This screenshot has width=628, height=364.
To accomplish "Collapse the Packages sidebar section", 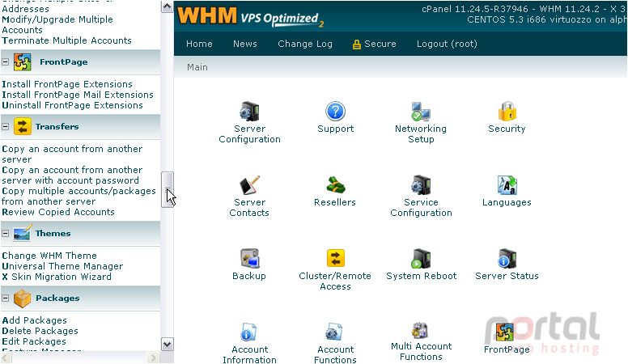I will (5, 298).
